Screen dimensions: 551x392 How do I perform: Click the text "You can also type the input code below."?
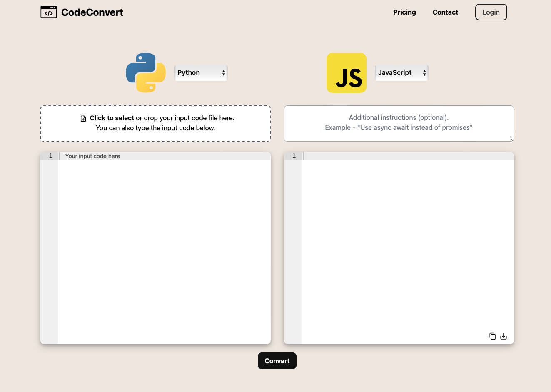155,128
